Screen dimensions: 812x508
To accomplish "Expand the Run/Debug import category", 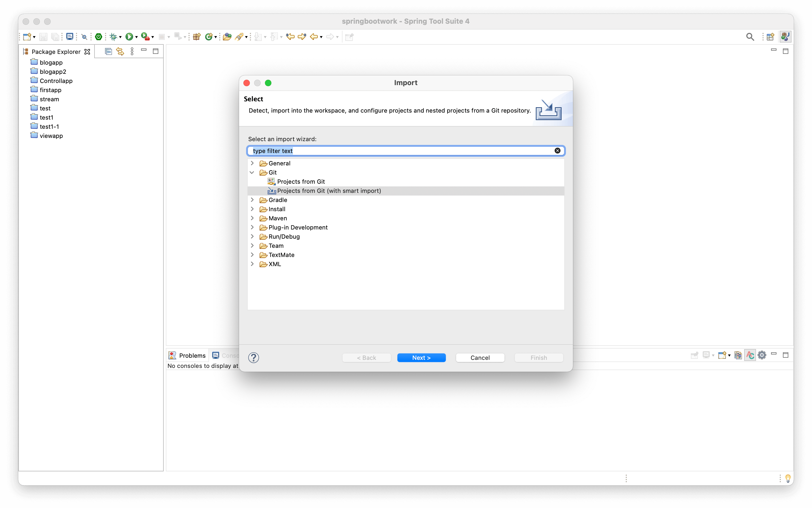I will (252, 236).
